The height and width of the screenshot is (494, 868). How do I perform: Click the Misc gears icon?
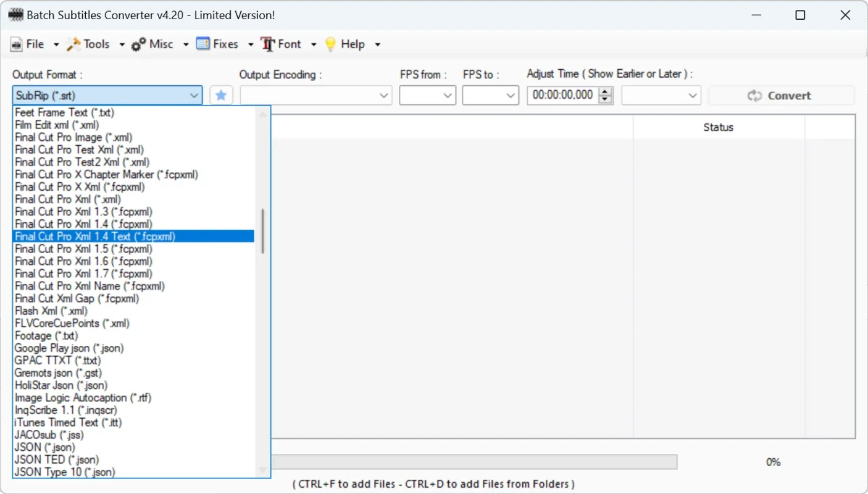point(139,44)
